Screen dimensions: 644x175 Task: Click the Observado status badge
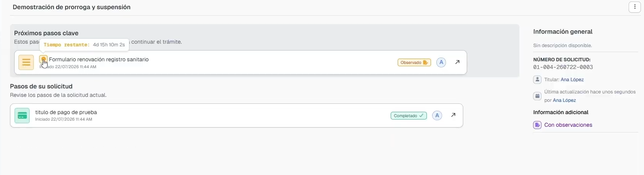click(x=414, y=62)
